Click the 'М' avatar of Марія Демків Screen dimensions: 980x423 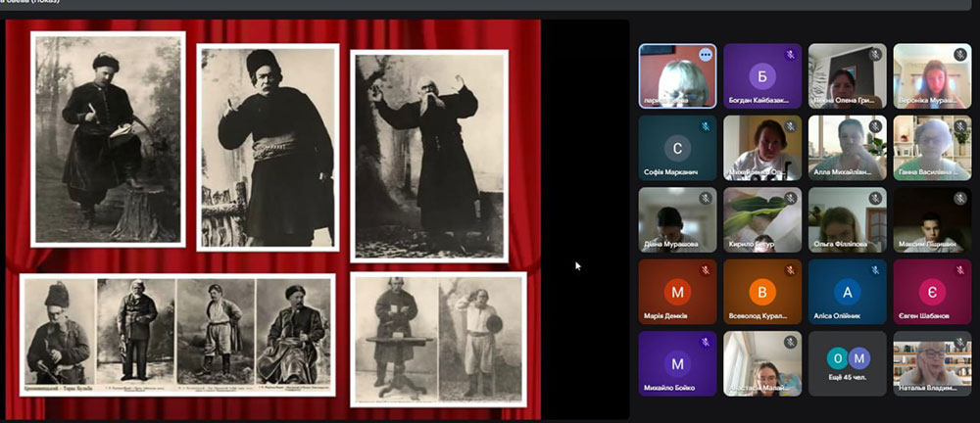coord(677,292)
